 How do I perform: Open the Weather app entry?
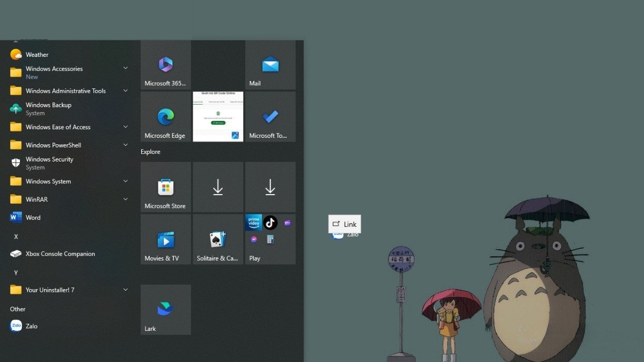click(38, 54)
